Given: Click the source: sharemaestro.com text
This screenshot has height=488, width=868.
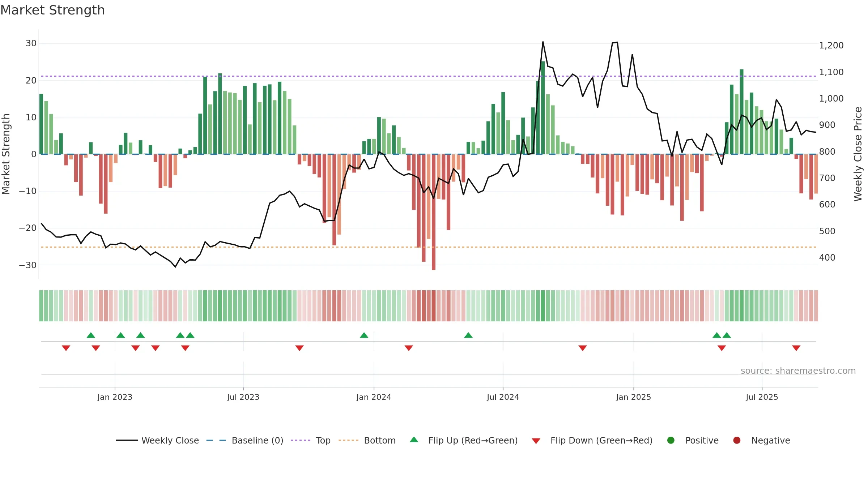Looking at the screenshot, I should pos(798,371).
